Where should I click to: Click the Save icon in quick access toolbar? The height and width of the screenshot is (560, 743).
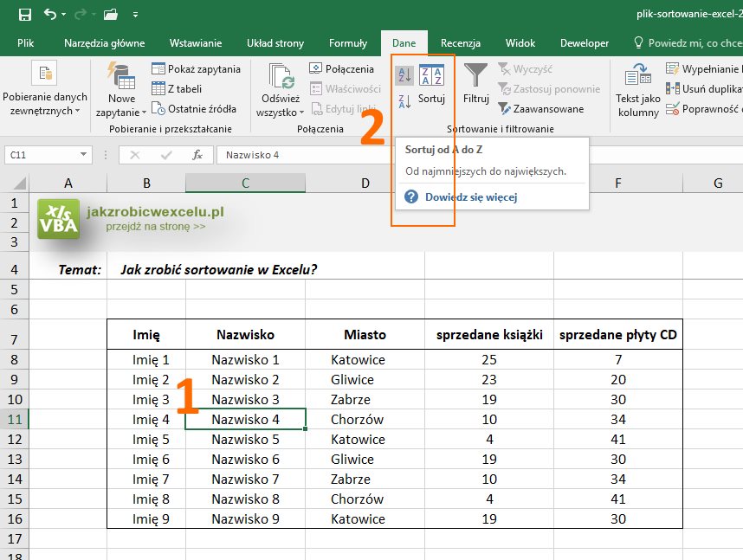pyautogui.click(x=24, y=15)
